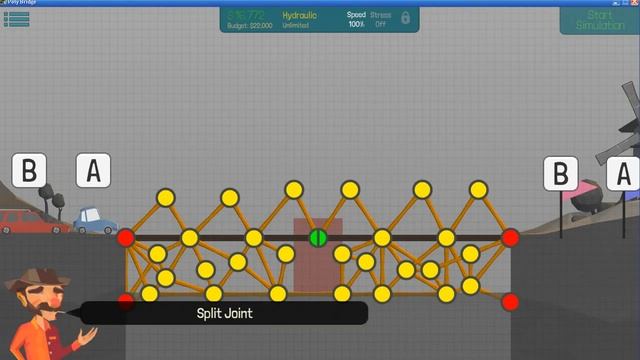The height and width of the screenshot is (360, 640).
Task: Toggle the Stress Off display
Action: [x=380, y=20]
